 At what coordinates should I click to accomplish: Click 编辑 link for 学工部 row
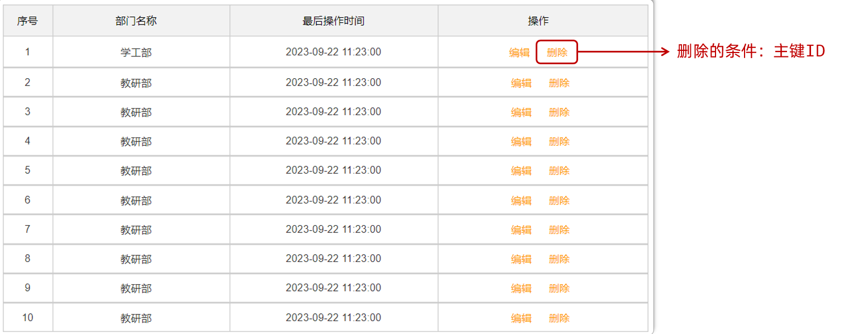[x=519, y=53]
